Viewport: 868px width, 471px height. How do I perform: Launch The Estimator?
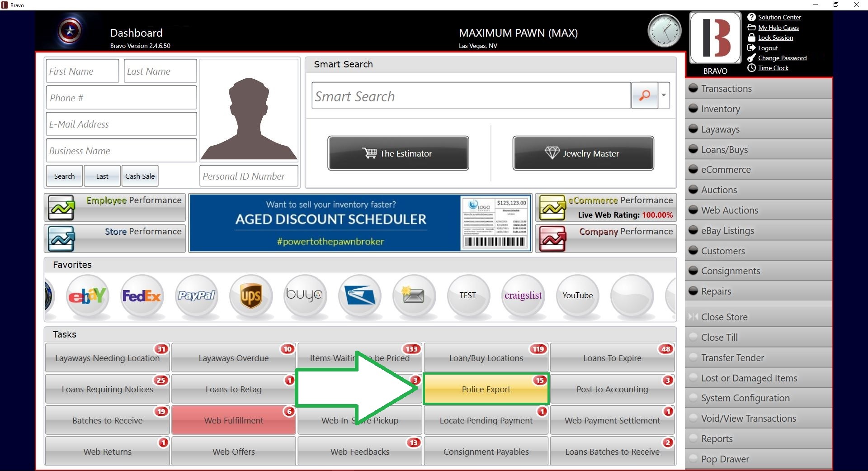[398, 153]
